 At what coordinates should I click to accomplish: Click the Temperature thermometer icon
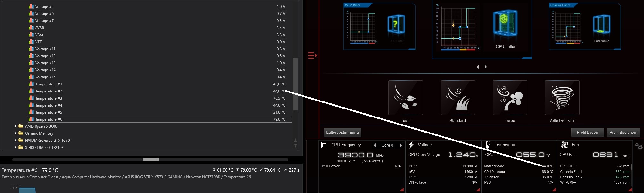[x=488, y=145]
